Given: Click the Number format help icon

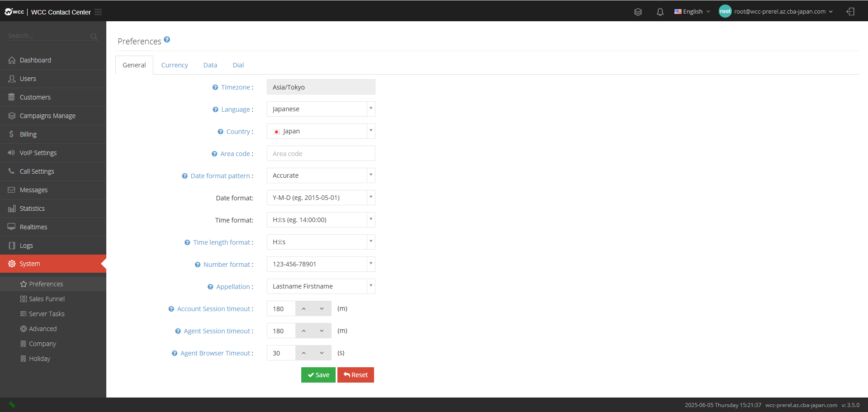Looking at the screenshot, I should click(x=198, y=265).
